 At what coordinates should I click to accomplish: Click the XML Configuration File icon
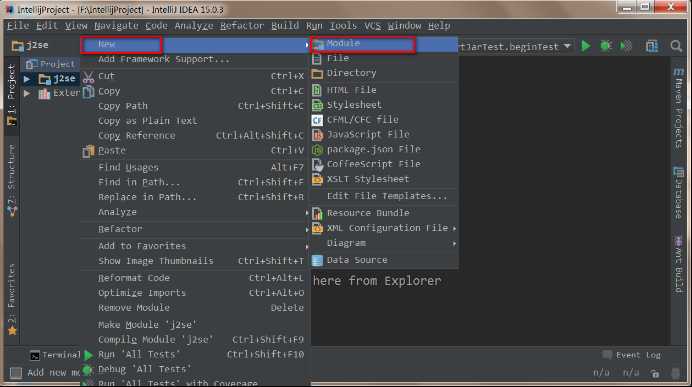(317, 228)
